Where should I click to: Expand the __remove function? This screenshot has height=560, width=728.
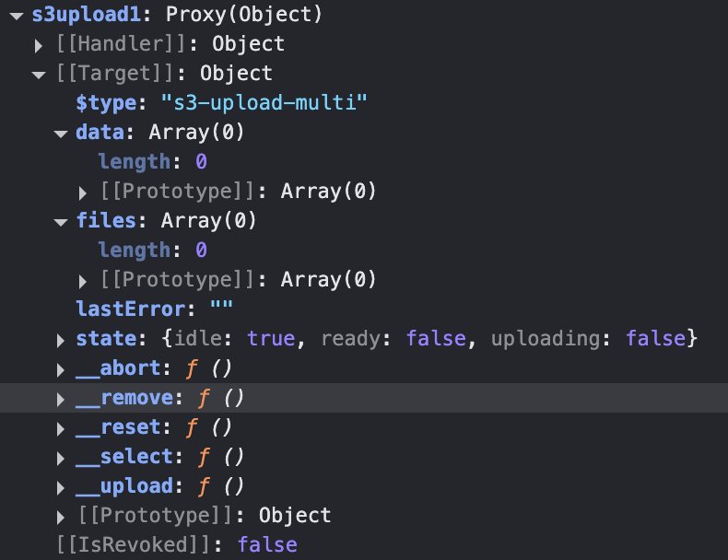pyautogui.click(x=61, y=399)
